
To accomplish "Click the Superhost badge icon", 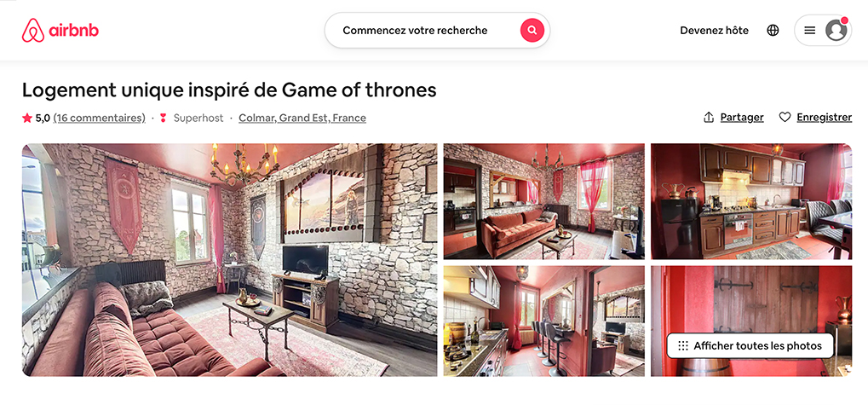I will (x=163, y=118).
